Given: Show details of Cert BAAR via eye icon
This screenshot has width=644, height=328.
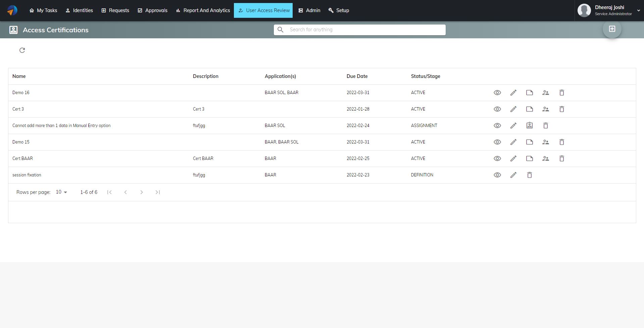Looking at the screenshot, I should coord(497,158).
